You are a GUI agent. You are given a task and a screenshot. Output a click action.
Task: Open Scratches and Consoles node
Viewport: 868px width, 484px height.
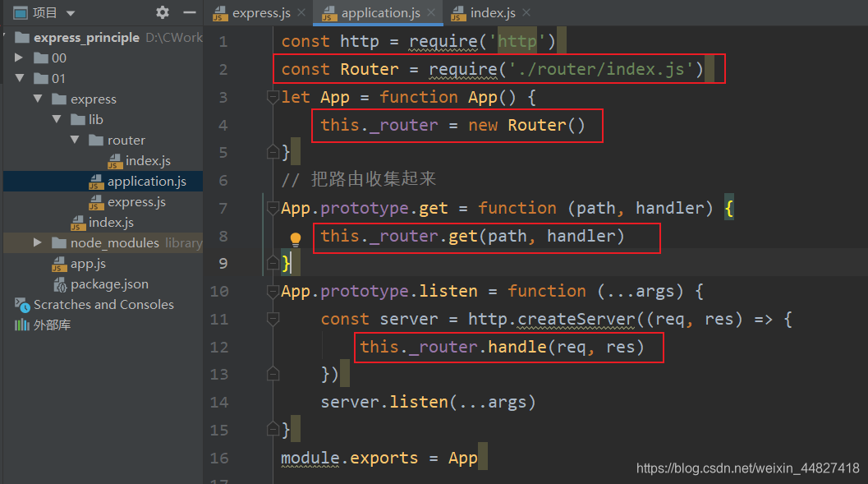pos(103,305)
